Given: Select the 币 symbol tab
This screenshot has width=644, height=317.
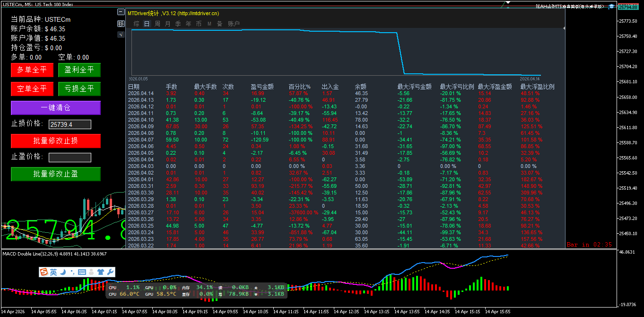Looking at the screenshot, I should point(199,24).
